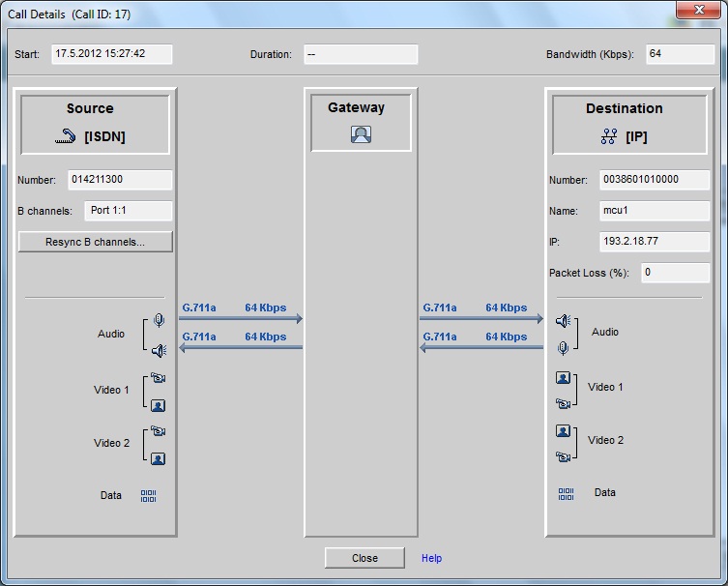Click the Destination panel heading
Viewport: 728px width, 586px height.
pyautogui.click(x=624, y=108)
